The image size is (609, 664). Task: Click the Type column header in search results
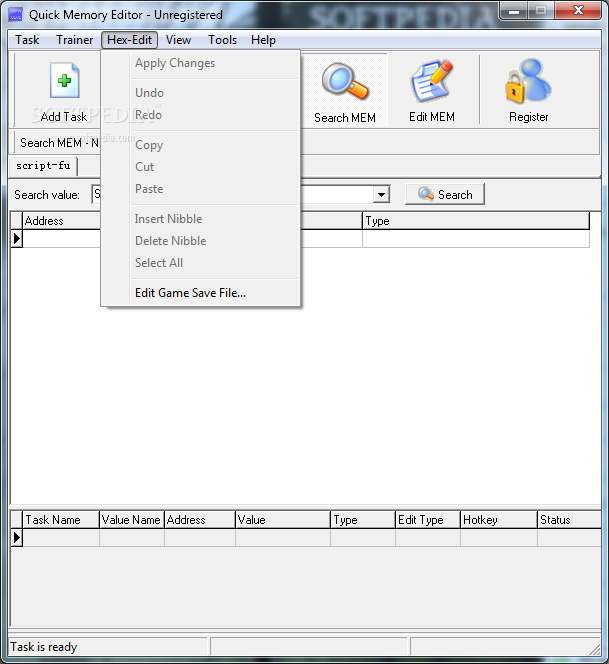(x=476, y=221)
